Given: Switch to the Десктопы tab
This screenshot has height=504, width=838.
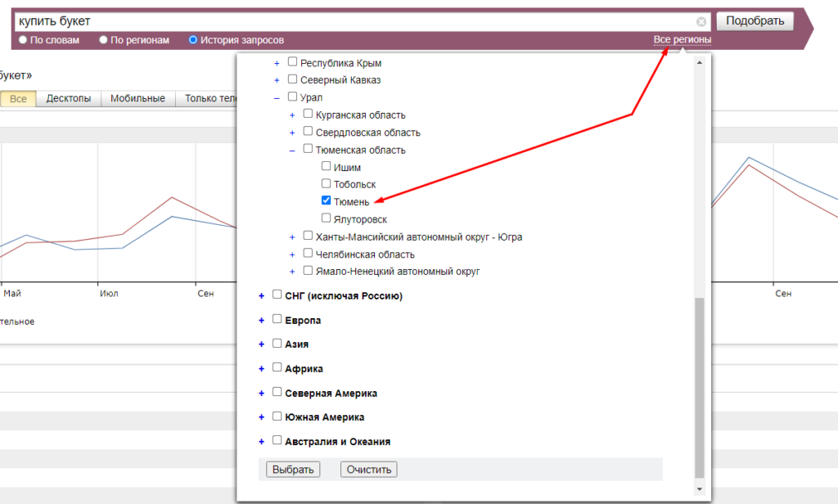Looking at the screenshot, I should pos(69,99).
